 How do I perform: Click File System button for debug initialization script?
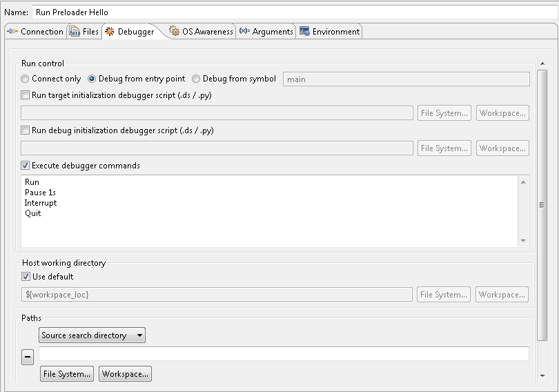tap(444, 148)
